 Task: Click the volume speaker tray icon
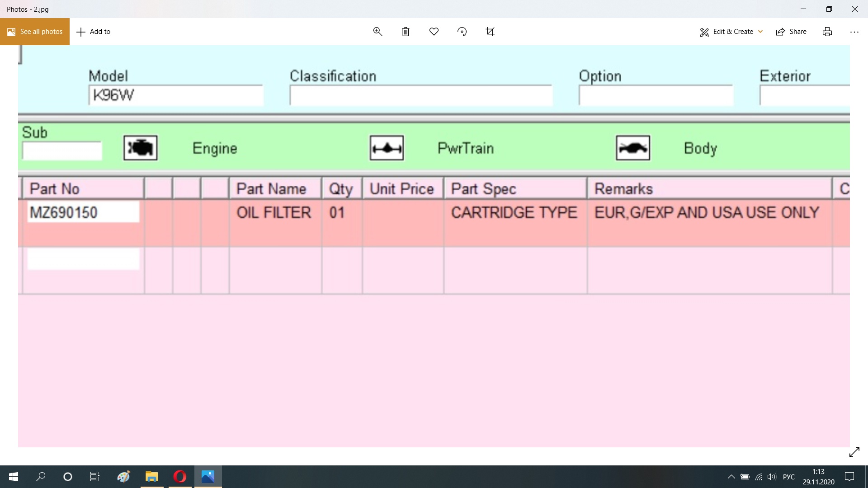(x=772, y=477)
